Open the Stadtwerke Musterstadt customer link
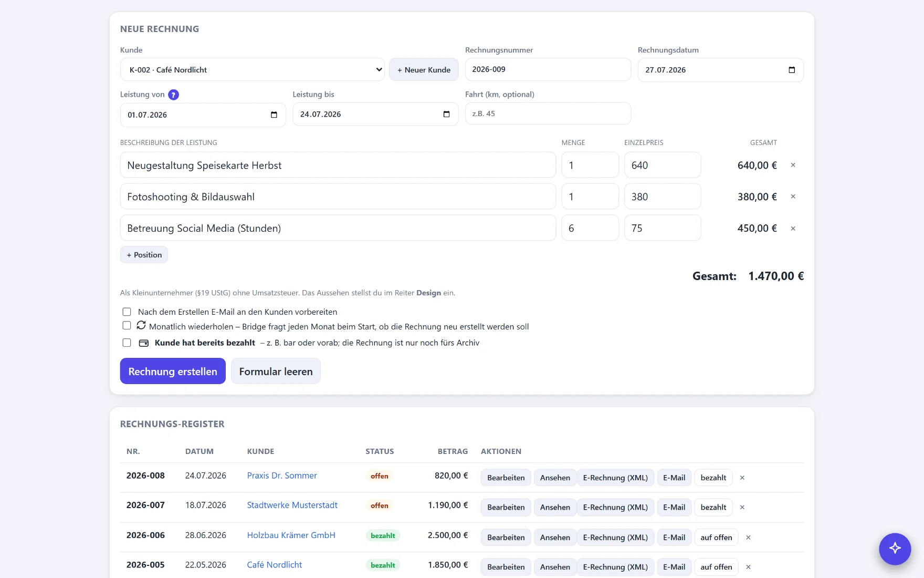 (292, 505)
